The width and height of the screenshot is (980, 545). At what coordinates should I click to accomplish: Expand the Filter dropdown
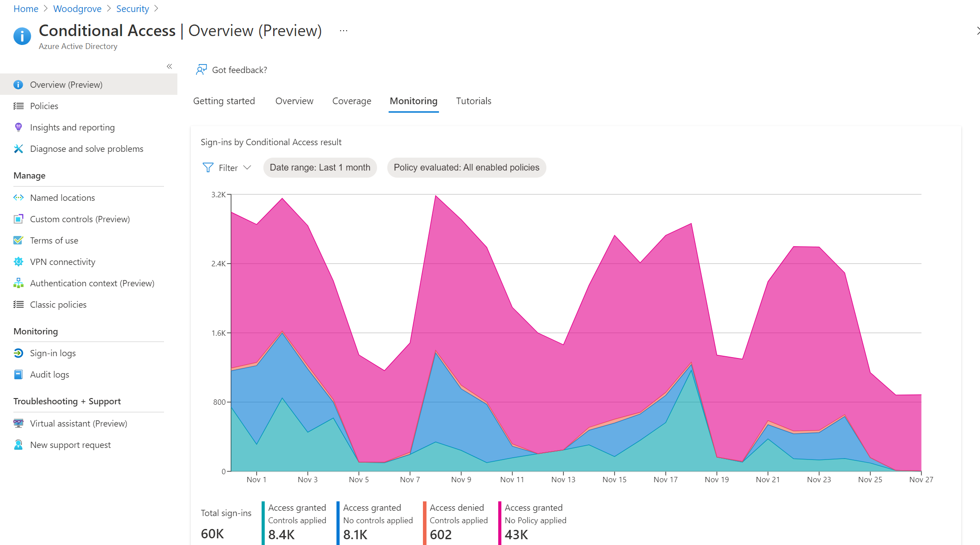click(x=227, y=168)
